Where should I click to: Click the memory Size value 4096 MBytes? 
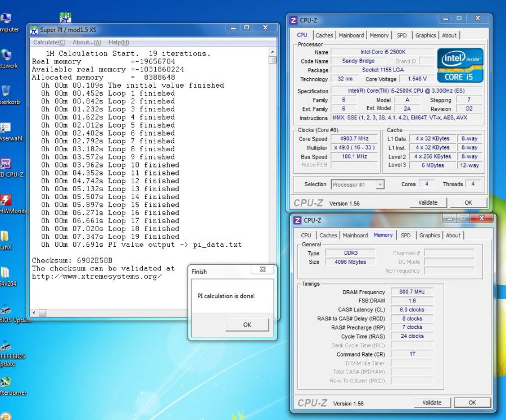(350, 262)
